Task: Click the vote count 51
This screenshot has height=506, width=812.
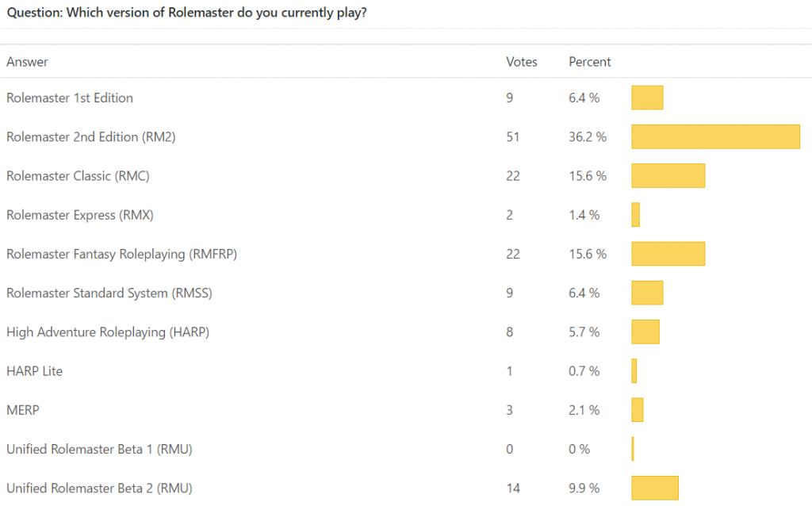Action: pyautogui.click(x=512, y=137)
